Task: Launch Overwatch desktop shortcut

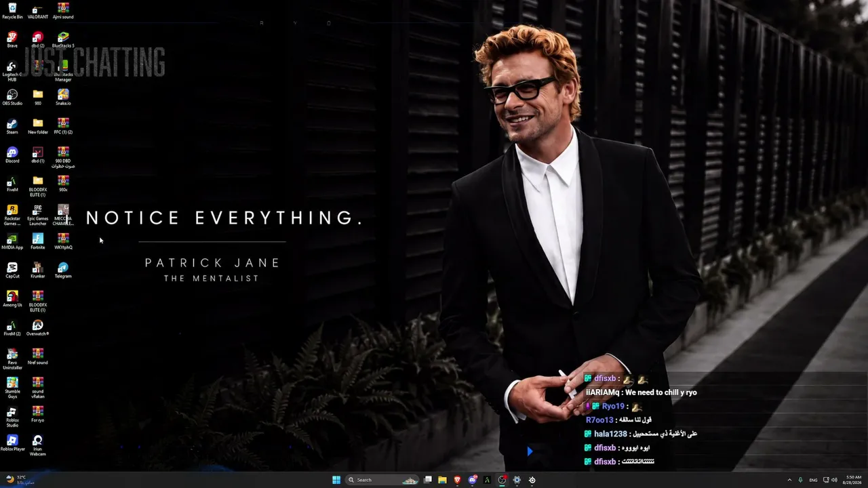Action: pos(38,328)
